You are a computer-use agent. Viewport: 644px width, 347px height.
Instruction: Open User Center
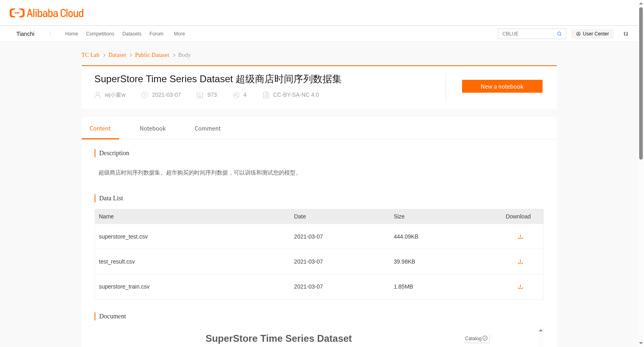(x=592, y=34)
